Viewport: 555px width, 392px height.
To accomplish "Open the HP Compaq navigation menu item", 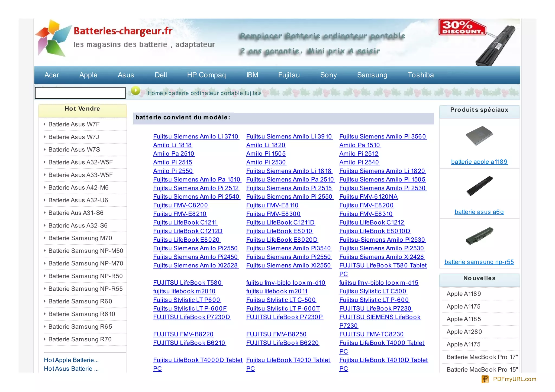I will coord(206,75).
